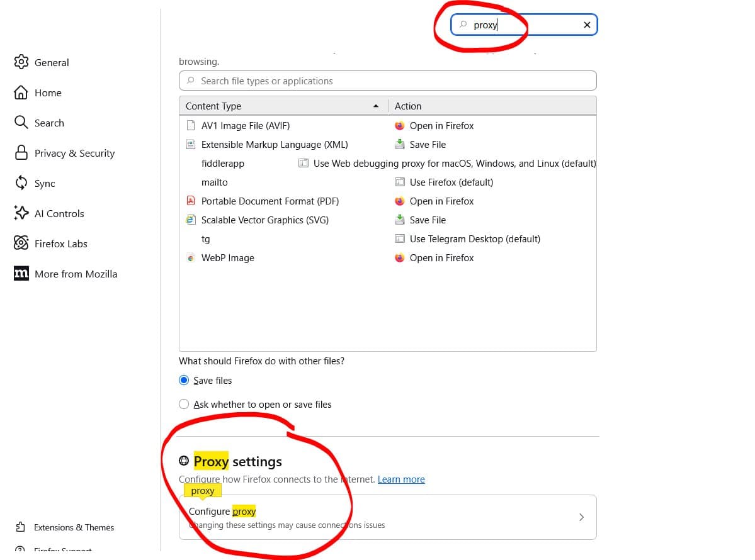Click the WebP Image file icon

coord(191,258)
